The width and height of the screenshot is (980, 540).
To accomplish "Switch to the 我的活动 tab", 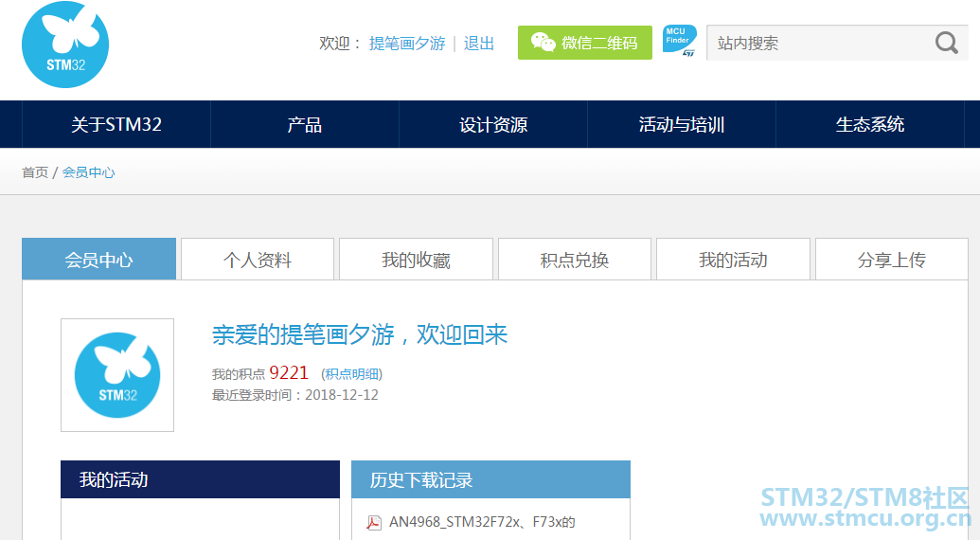I will pos(733,260).
